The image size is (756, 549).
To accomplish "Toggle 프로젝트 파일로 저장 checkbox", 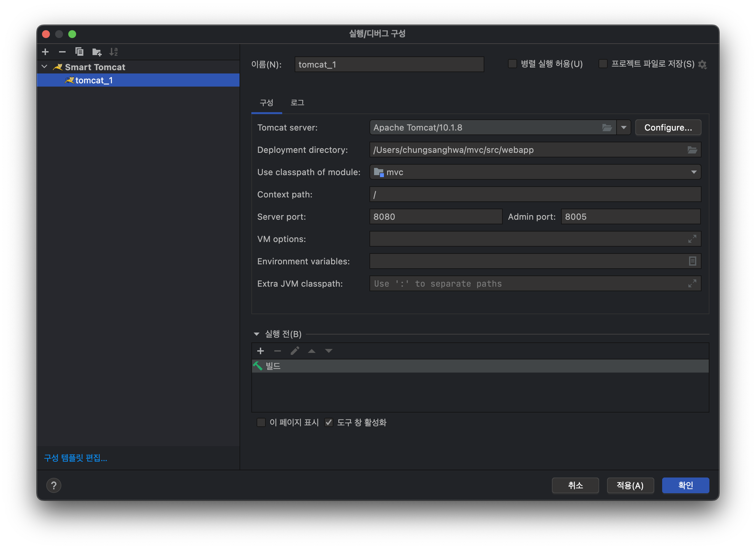I will 603,65.
